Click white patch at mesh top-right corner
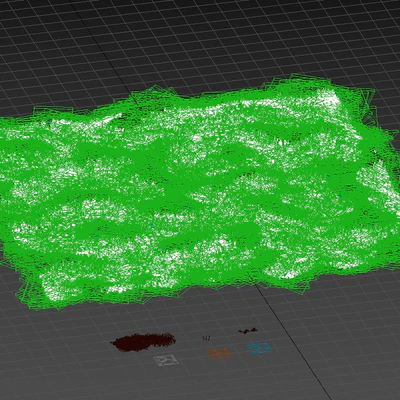Viewport: 400px width, 400px height. pos(328,99)
